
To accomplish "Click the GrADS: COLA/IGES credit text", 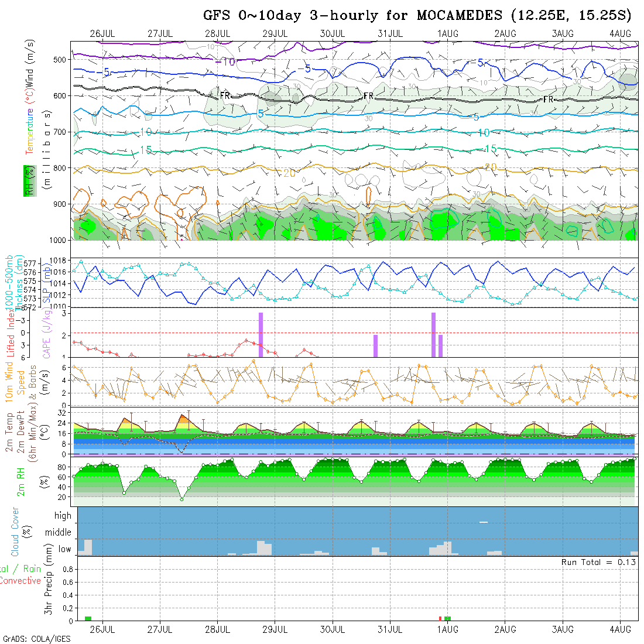I will tap(36, 639).
